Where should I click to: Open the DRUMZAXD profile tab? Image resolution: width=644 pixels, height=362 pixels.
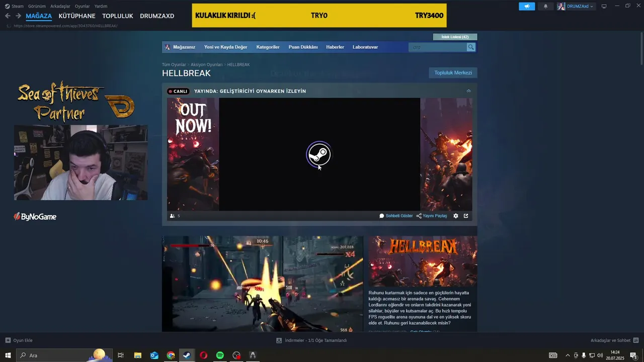157,16
